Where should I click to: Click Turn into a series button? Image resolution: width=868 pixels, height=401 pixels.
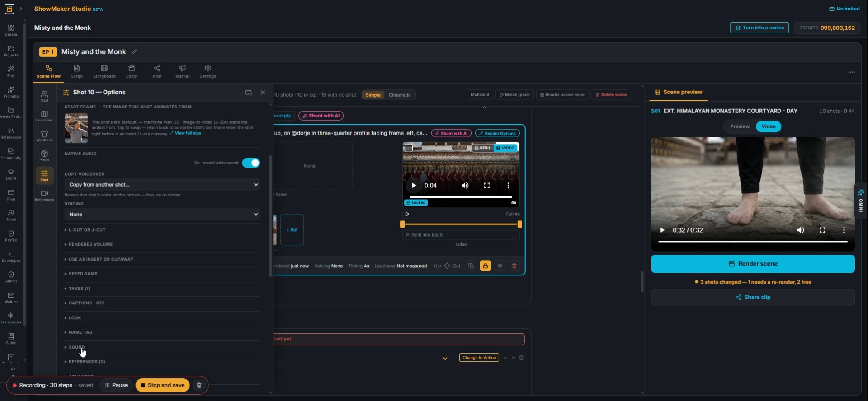click(759, 28)
